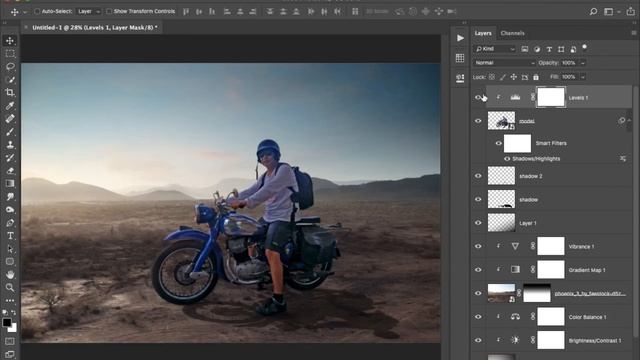This screenshot has width=640, height=360.
Task: Select the Dodge/Burn tool
Action: [10, 210]
